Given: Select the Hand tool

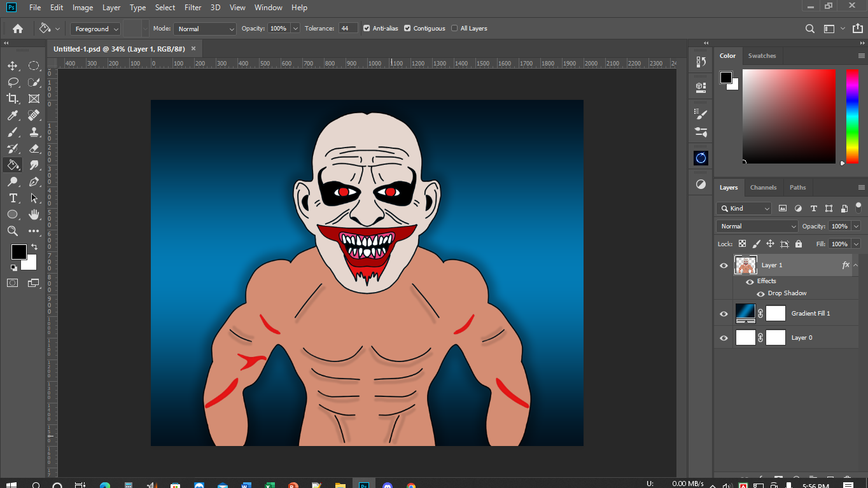Looking at the screenshot, I should [34, 214].
